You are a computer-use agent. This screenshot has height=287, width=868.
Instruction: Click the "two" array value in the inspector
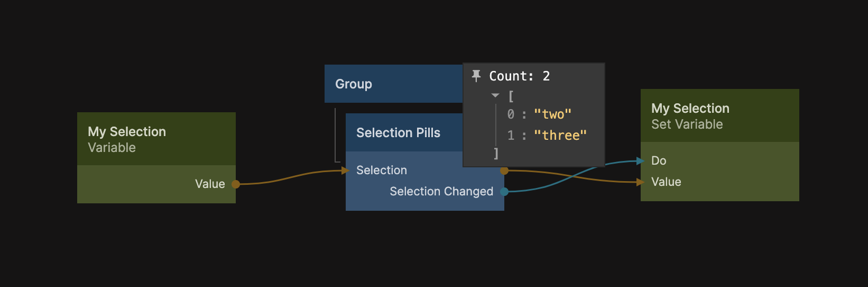pyautogui.click(x=552, y=114)
